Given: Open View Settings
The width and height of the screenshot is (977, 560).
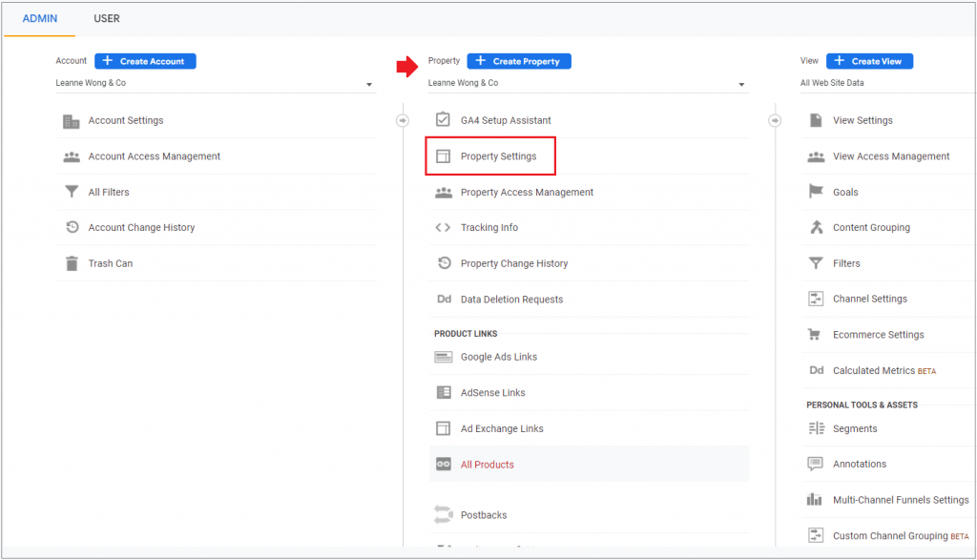Looking at the screenshot, I should 863,120.
